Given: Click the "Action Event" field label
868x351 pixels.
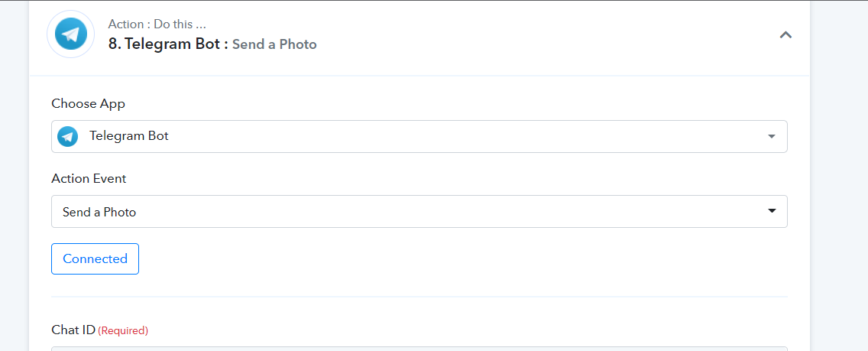Looking at the screenshot, I should click(89, 178).
